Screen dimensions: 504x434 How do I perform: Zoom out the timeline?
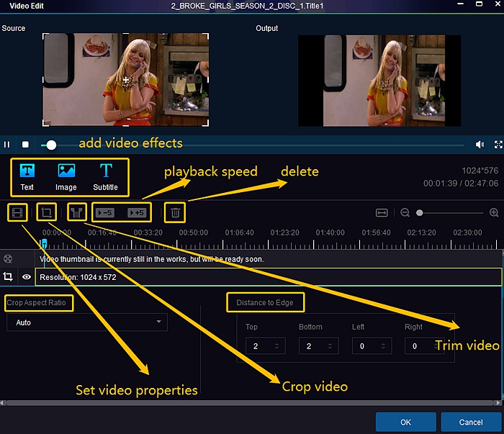[x=405, y=212]
